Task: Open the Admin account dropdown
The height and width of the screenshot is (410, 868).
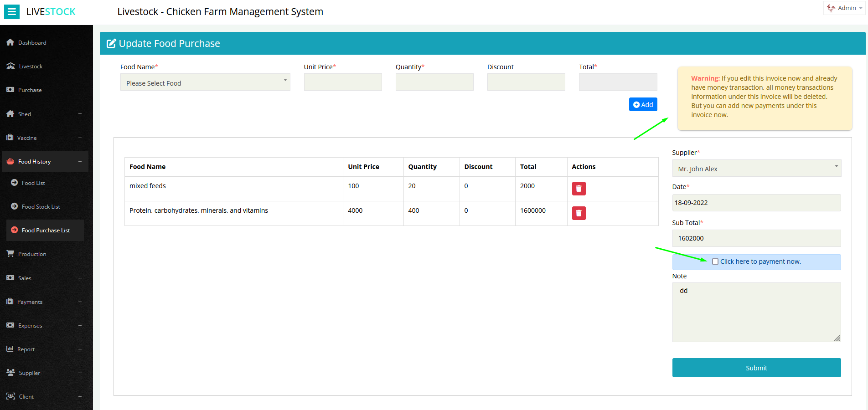Action: (x=844, y=8)
